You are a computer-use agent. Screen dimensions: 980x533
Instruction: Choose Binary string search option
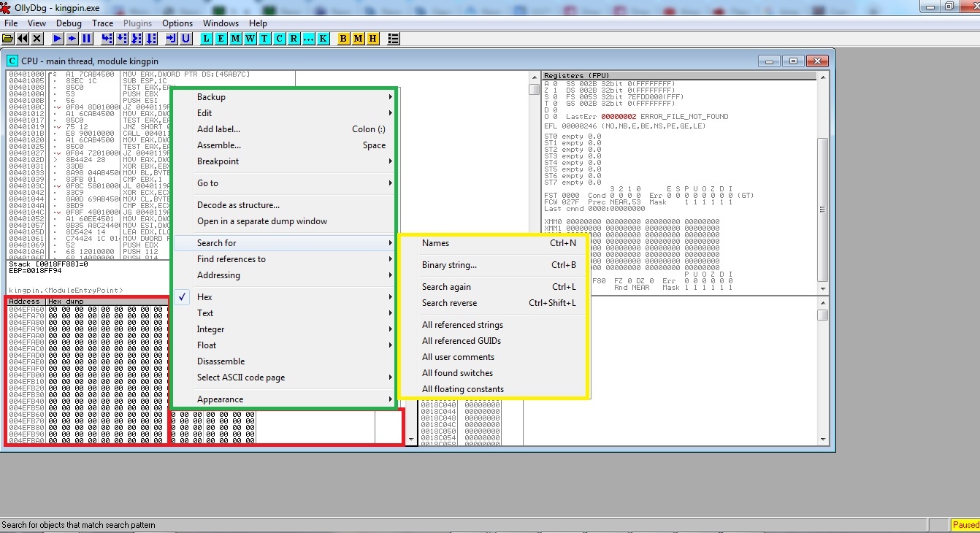493,265
